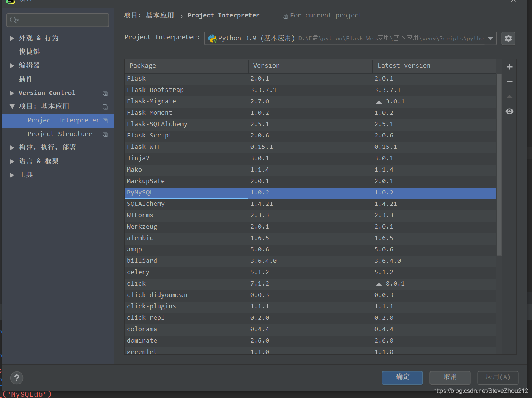Select the Jinja2 package row
This screenshot has height=398, width=532.
[x=311, y=158]
